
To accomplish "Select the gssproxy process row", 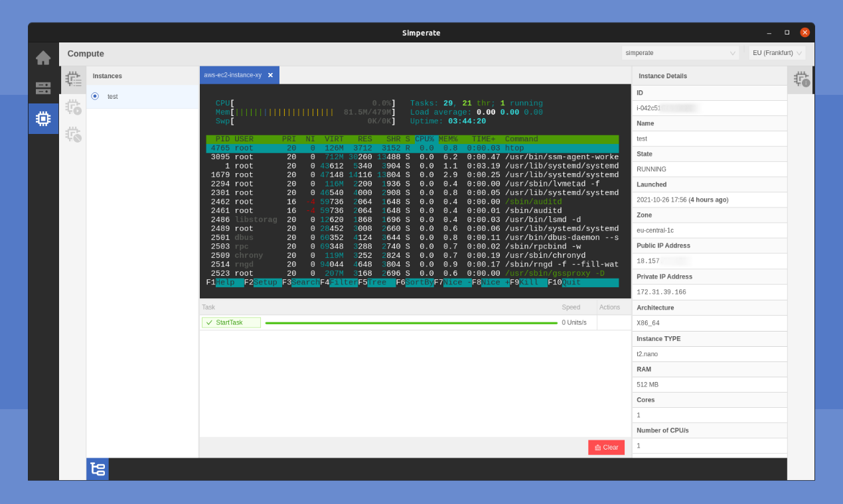I will pyautogui.click(x=412, y=273).
